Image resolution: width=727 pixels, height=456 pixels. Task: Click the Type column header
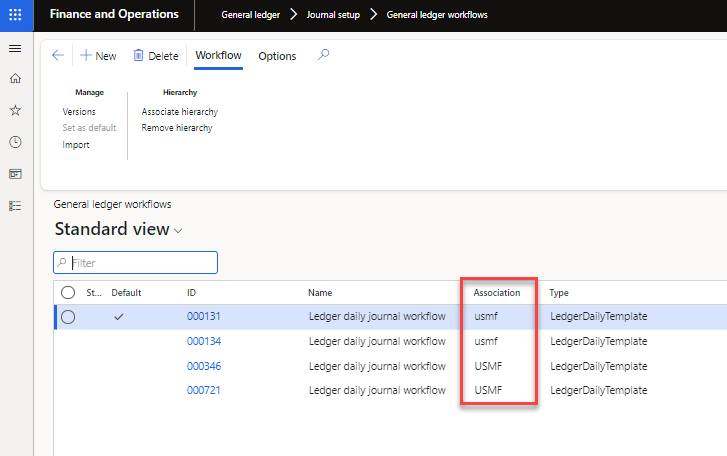coord(559,293)
